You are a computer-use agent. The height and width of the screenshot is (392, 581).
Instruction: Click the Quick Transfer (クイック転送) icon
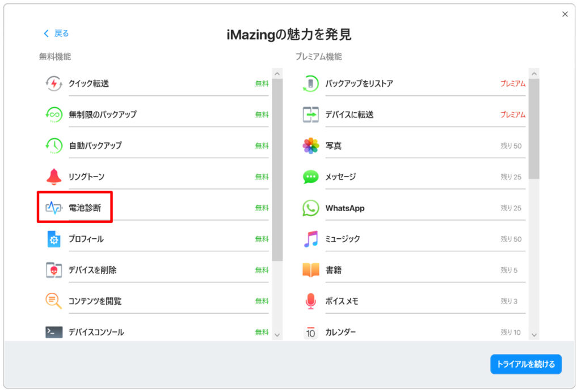(54, 83)
